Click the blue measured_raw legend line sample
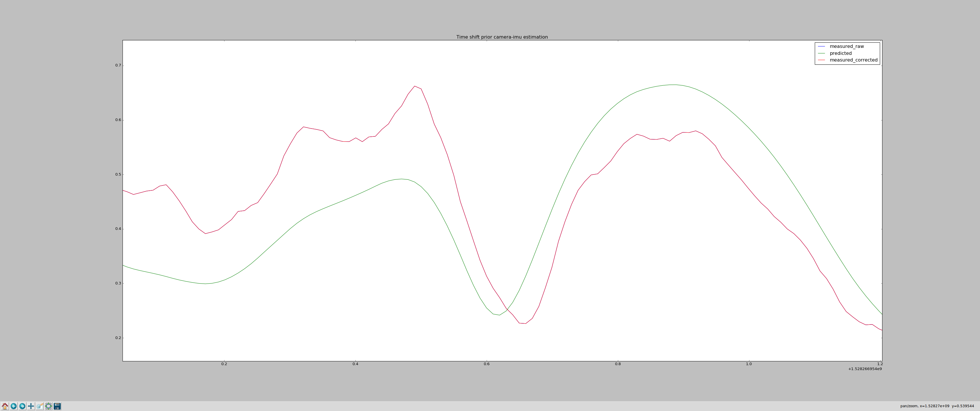980x411 pixels. point(822,46)
